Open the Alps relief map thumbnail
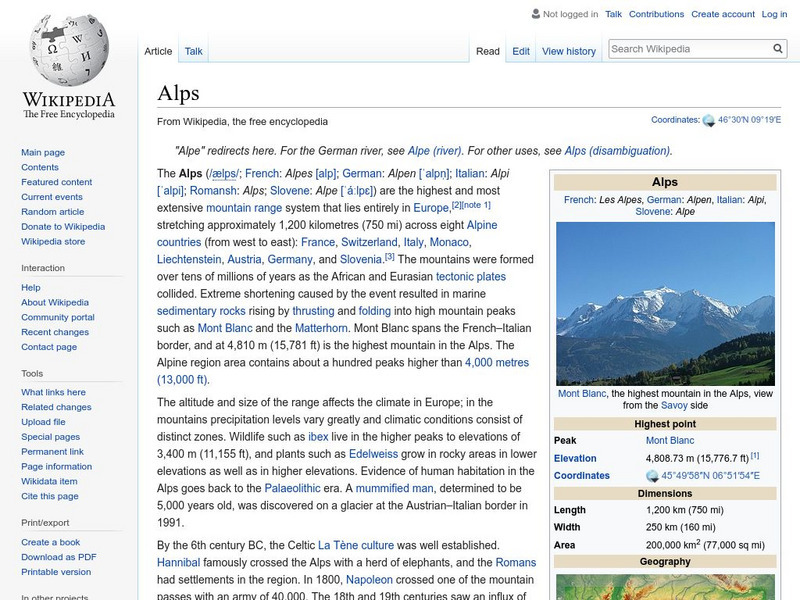The height and width of the screenshot is (600, 800). pyautogui.click(x=665, y=587)
